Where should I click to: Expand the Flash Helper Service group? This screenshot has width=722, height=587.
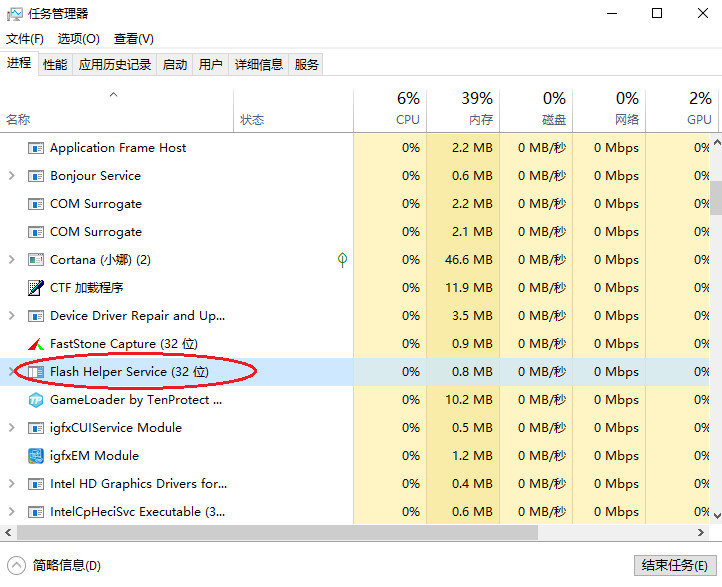pyautogui.click(x=12, y=372)
